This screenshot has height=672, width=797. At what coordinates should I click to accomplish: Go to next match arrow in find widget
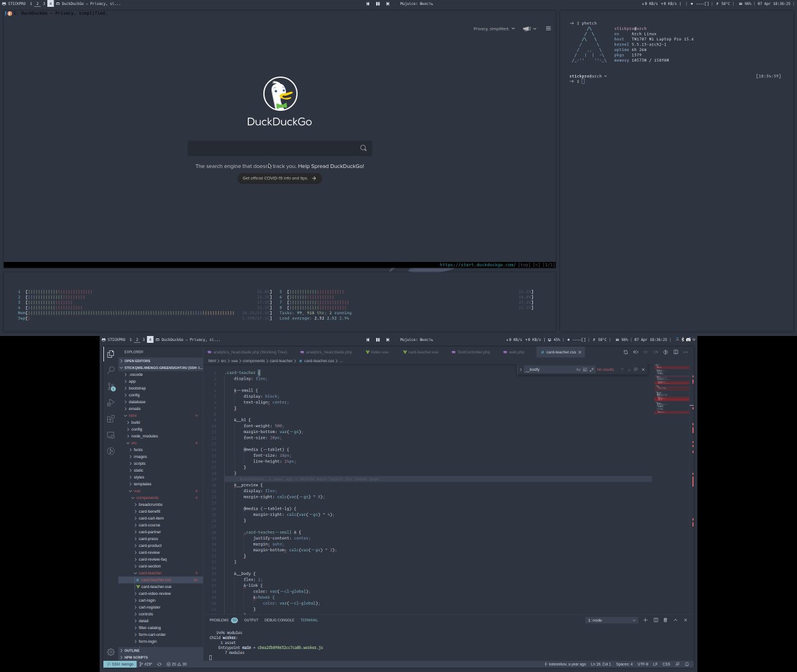point(629,370)
